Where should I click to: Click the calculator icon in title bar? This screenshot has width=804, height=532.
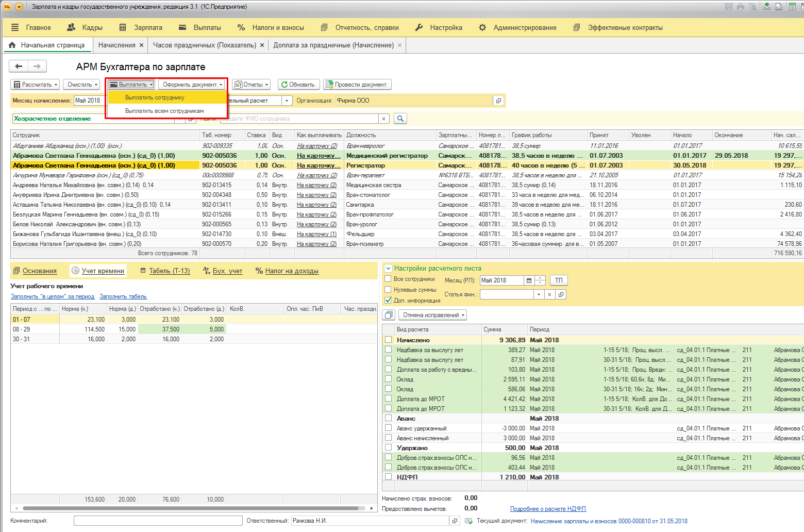tap(792, 7)
